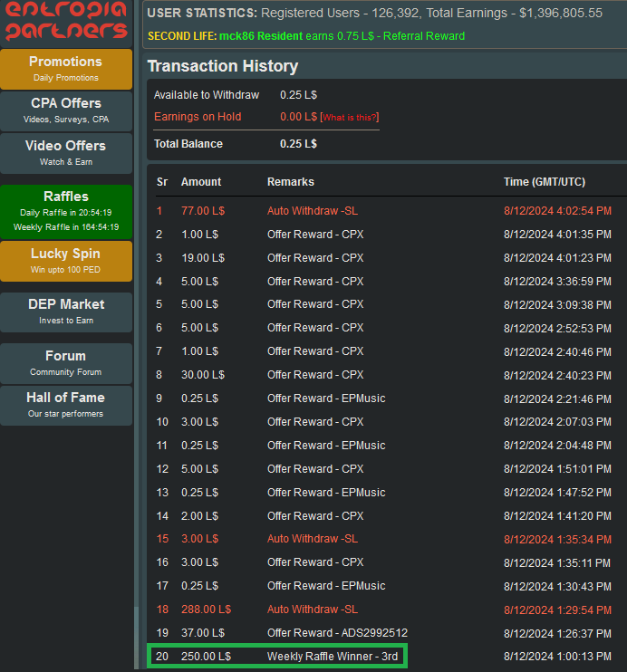The height and width of the screenshot is (672, 627).
Task: Select the 77.00 L$ Auto Withdraw amount
Action: (x=203, y=211)
